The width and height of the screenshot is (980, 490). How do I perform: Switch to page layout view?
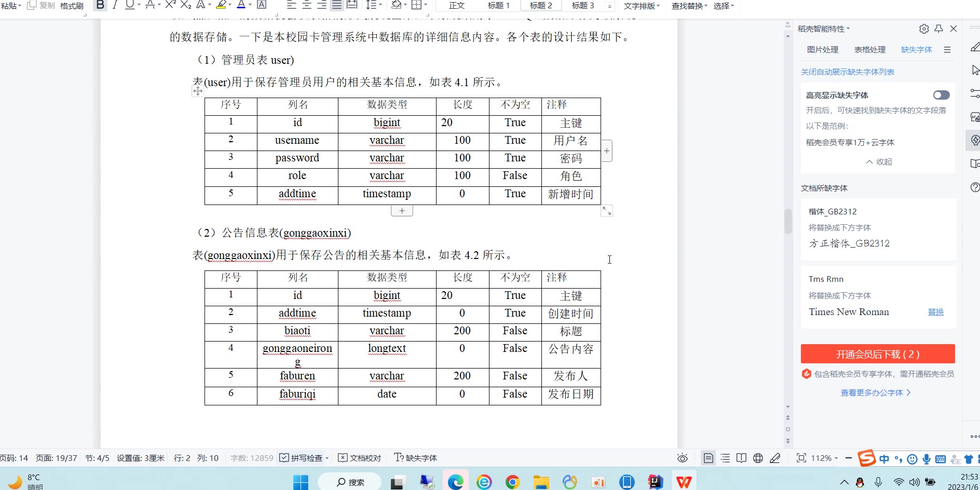(x=708, y=458)
